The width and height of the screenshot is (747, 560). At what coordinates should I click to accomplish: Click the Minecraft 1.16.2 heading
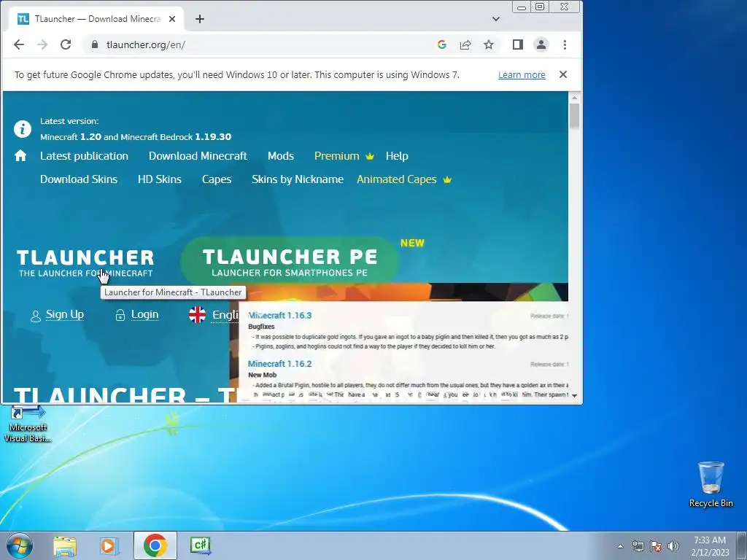(279, 364)
